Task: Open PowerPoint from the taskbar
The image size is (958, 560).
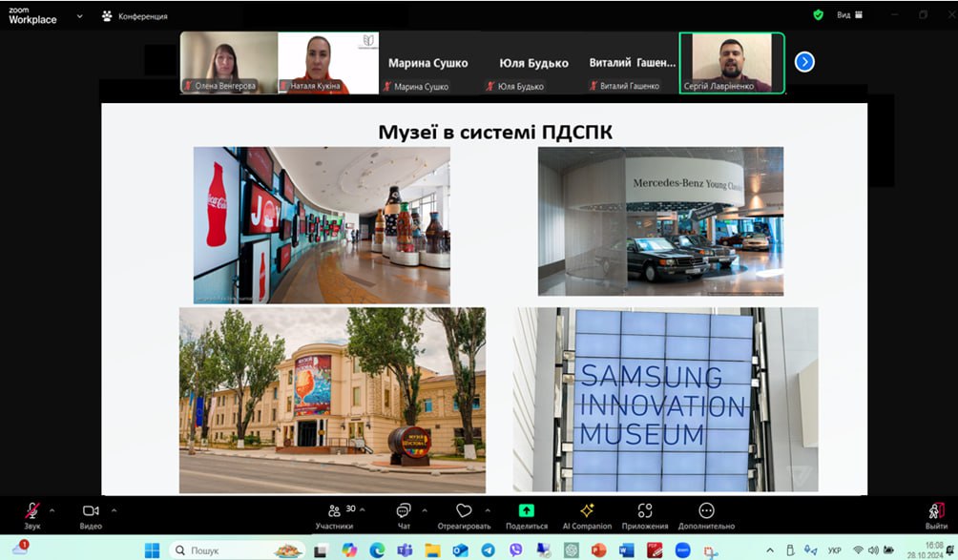Action: coord(599,550)
